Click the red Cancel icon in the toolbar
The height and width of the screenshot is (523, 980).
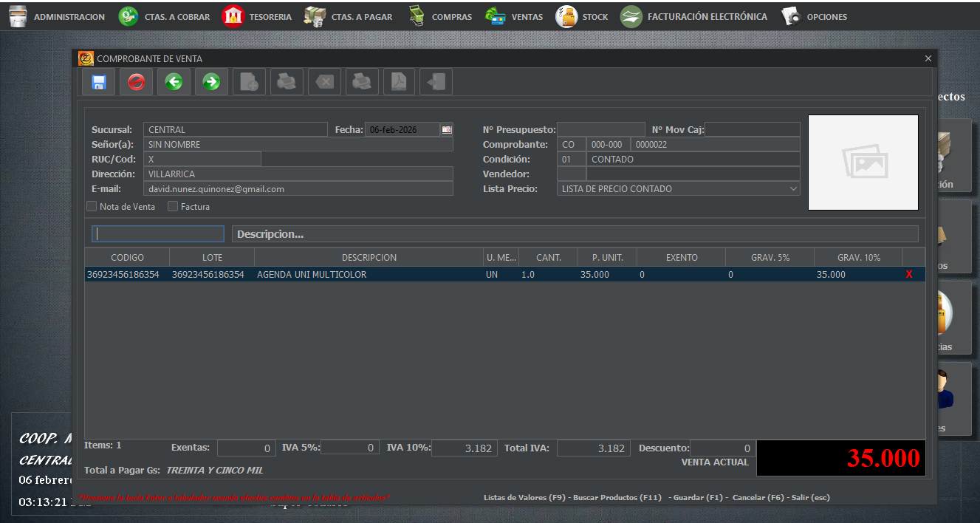(x=136, y=81)
